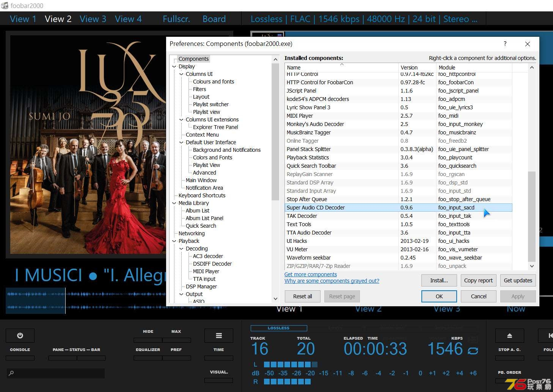Screen dimensions: 553x392
Task: Open the Get more components link
Action: click(x=310, y=274)
